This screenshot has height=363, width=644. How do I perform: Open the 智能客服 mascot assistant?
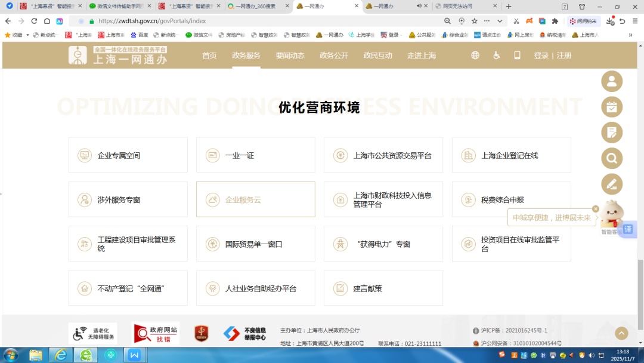tap(612, 216)
